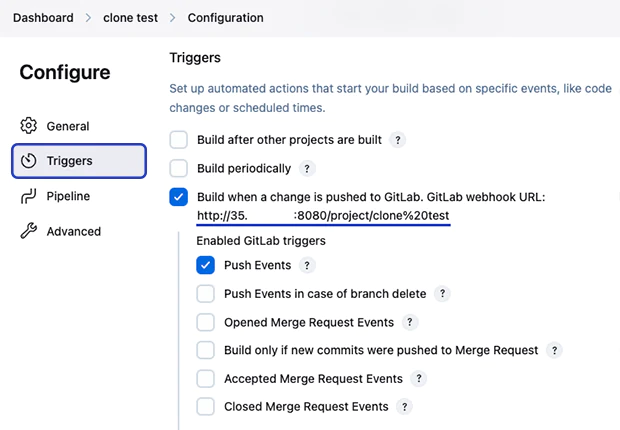This screenshot has height=430, width=620.
Task: Show help for Closed Merge Request Events
Action: [x=405, y=407]
